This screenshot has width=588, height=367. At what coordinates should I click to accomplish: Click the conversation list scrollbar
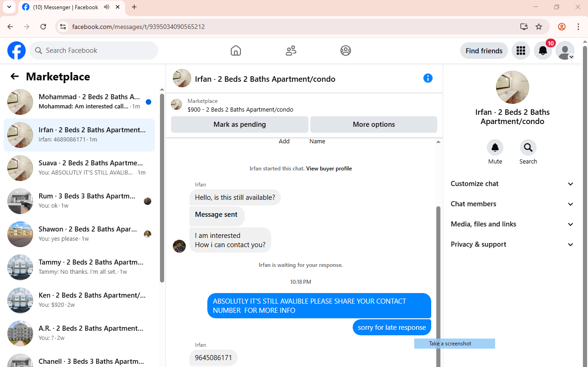(x=162, y=188)
